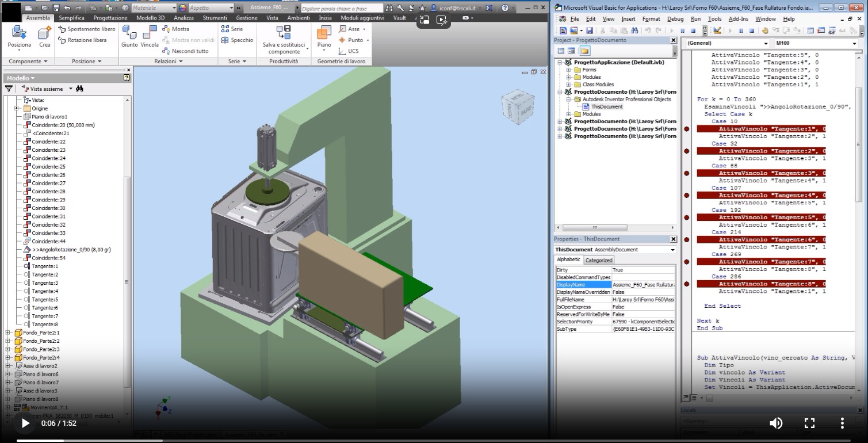This screenshot has height=443, width=868.
Task: Click the video volume speaker icon
Action: [x=776, y=423]
